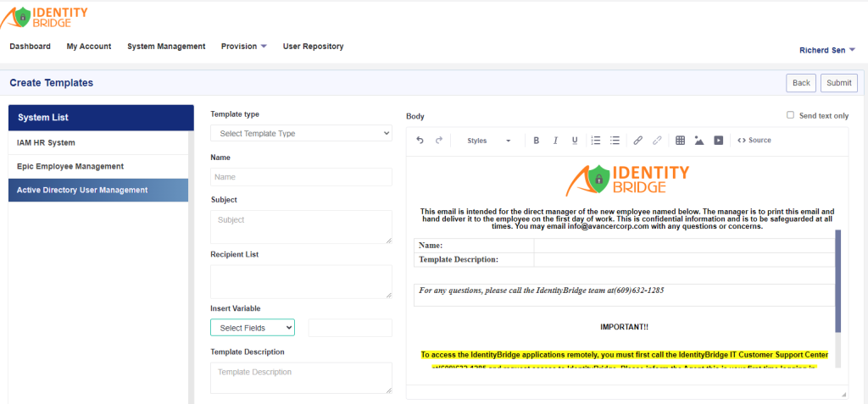Open System Management
The width and height of the screenshot is (868, 404).
166,47
